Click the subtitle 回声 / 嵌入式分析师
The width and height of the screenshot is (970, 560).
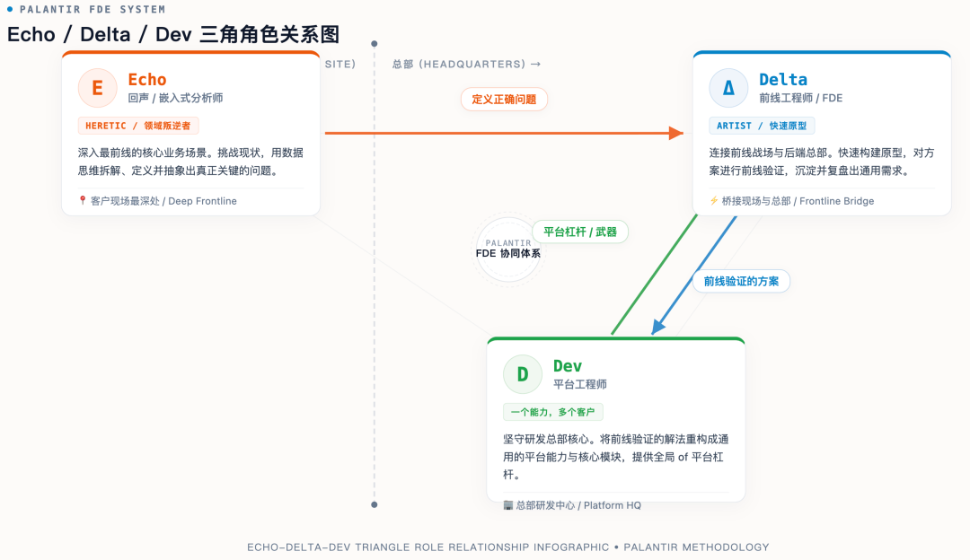pyautogui.click(x=176, y=98)
